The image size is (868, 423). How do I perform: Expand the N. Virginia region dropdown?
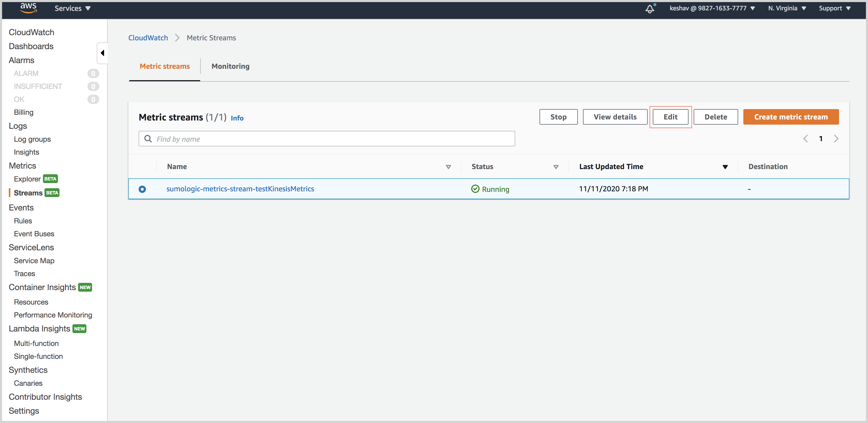[787, 9]
